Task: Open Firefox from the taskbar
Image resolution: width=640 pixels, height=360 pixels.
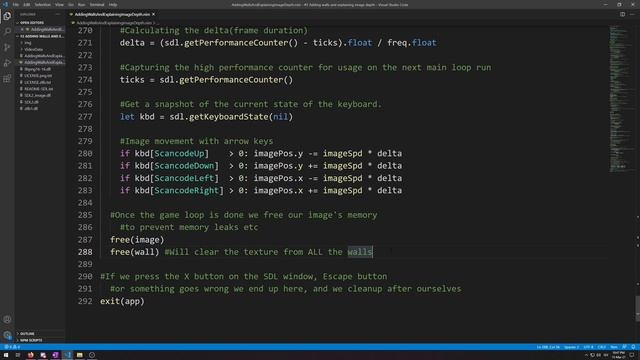Action: [31, 355]
